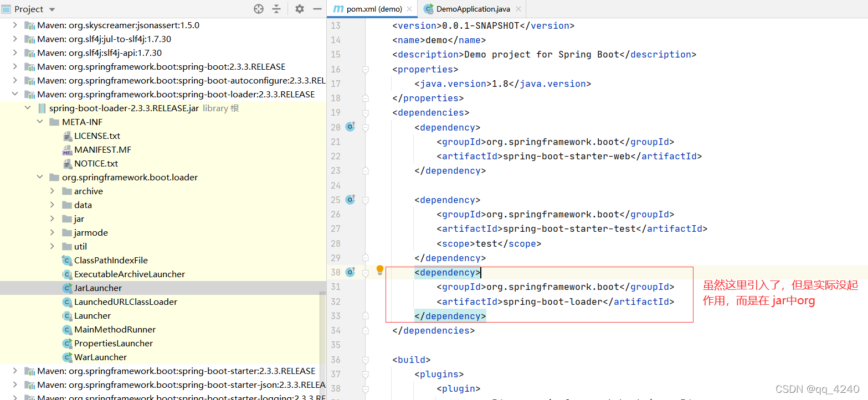
Task: Collapse all with the Project panel icon
Action: pyautogui.click(x=276, y=9)
